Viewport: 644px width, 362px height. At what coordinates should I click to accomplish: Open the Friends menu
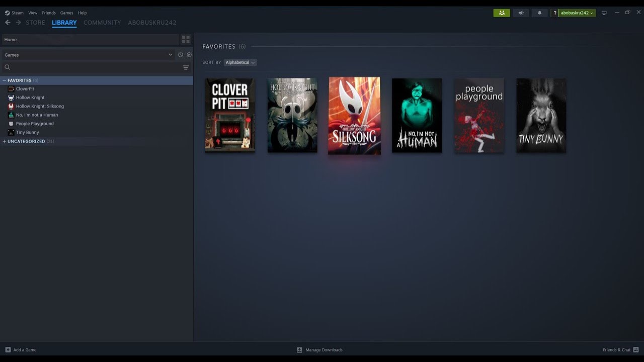click(49, 13)
